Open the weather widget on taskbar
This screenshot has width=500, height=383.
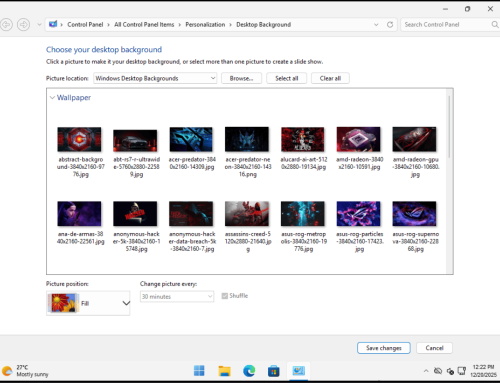26,371
